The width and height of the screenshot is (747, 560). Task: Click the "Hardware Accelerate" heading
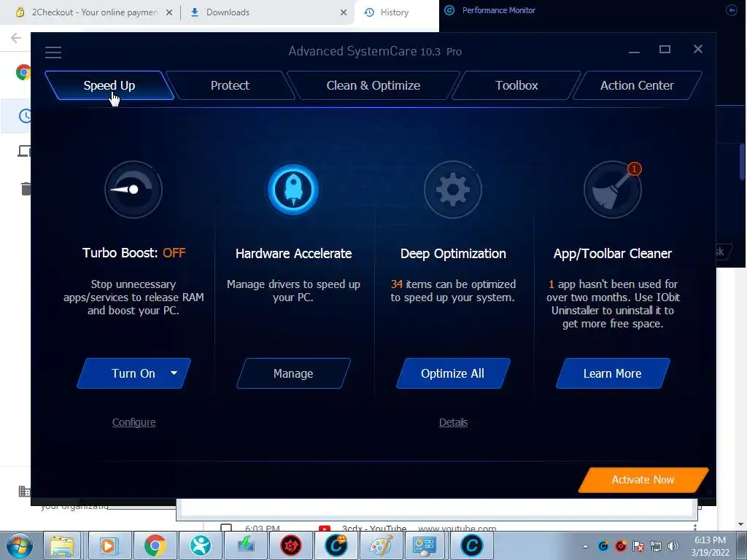click(293, 253)
